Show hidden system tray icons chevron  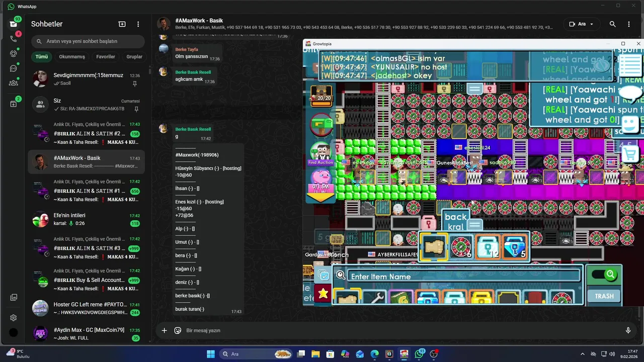pos(583,354)
